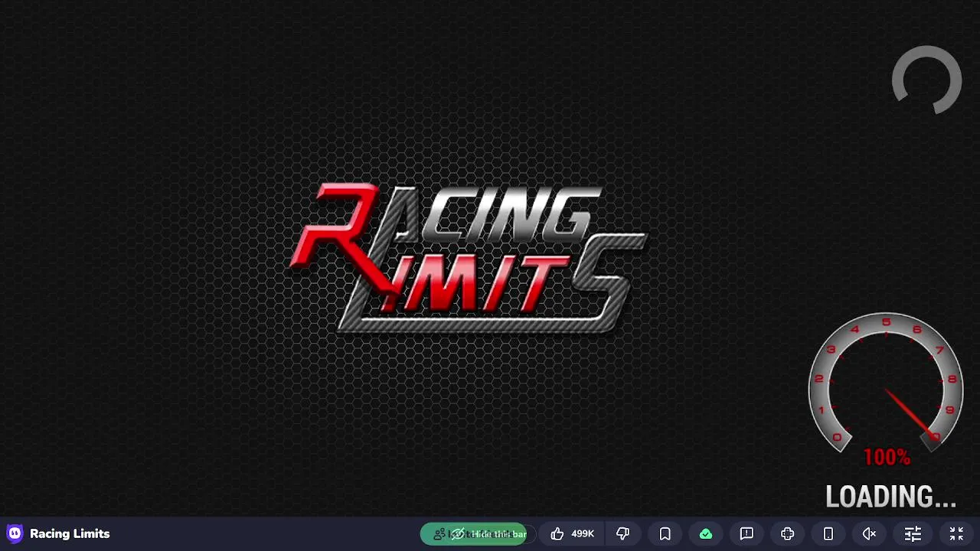
Task: Click the Racing Limits game title text
Action: 70,533
